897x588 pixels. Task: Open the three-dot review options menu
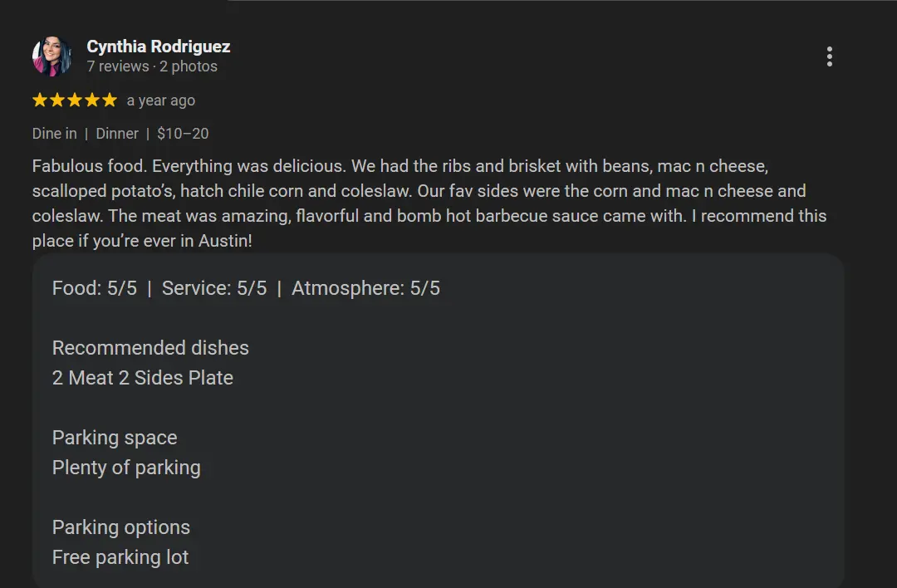coord(829,57)
